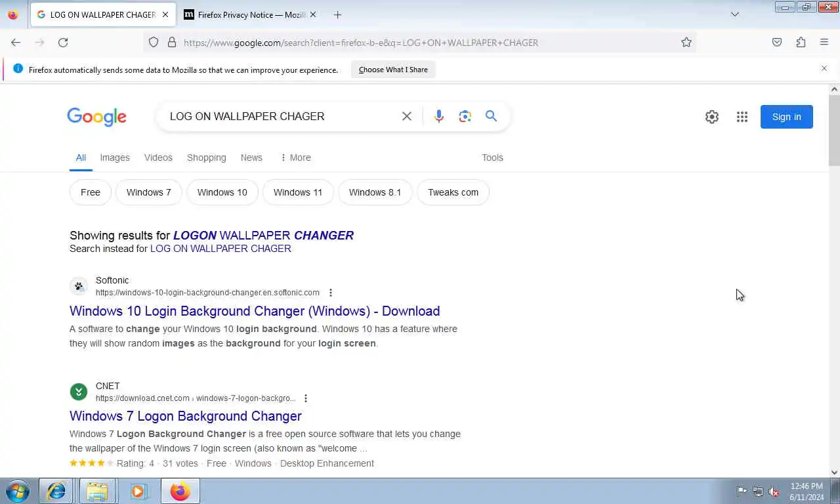
Task: Apply the Windows 10 filter chip
Action: point(222,192)
